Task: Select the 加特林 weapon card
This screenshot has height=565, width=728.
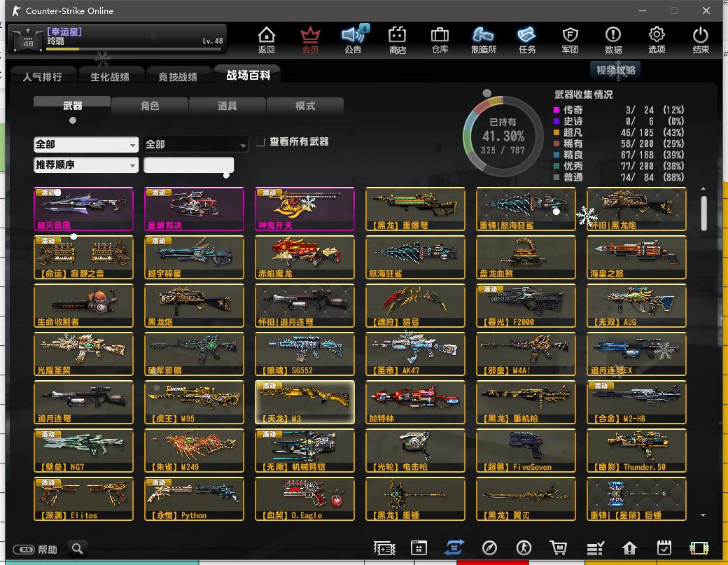Action: [415, 402]
